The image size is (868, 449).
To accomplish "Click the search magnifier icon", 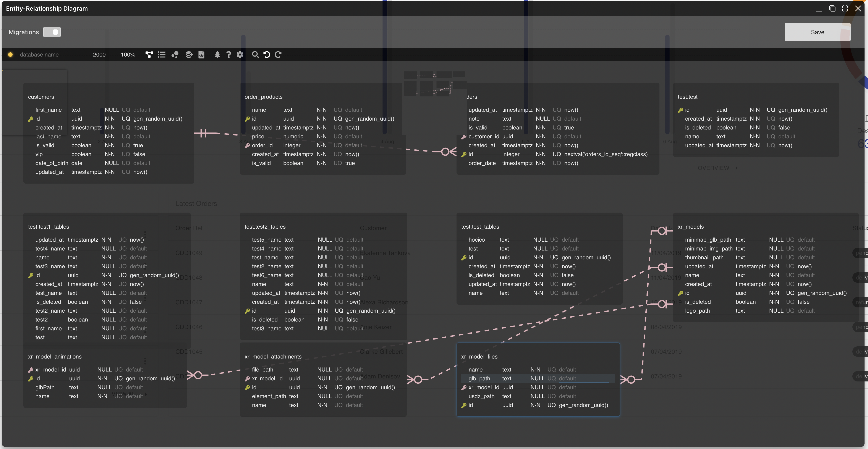I will pyautogui.click(x=255, y=55).
